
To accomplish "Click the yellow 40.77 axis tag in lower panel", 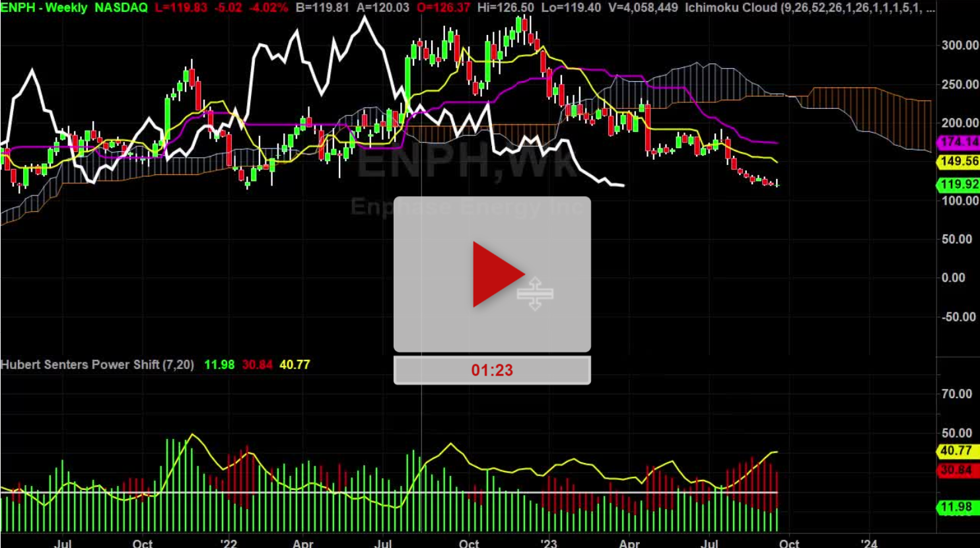I will click(x=959, y=451).
